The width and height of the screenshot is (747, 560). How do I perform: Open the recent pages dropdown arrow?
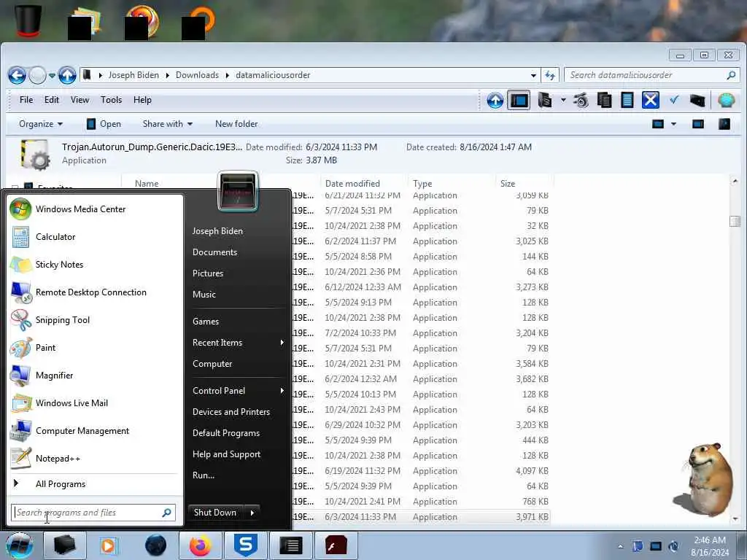coord(52,75)
